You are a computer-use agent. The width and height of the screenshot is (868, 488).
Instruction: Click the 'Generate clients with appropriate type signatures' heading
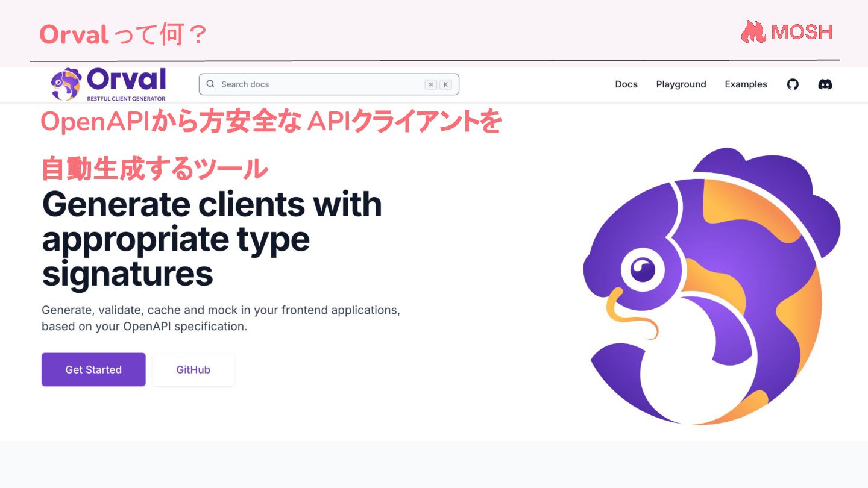[212, 239]
